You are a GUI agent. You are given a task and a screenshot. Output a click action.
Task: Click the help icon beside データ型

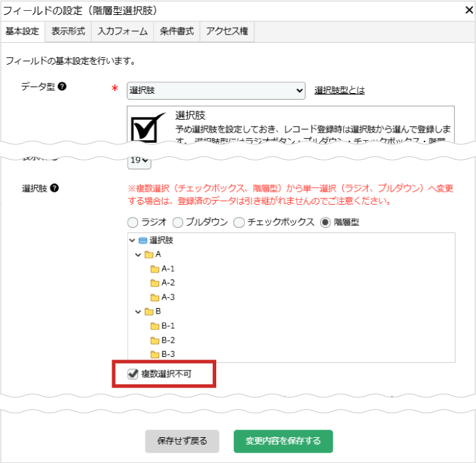[62, 87]
